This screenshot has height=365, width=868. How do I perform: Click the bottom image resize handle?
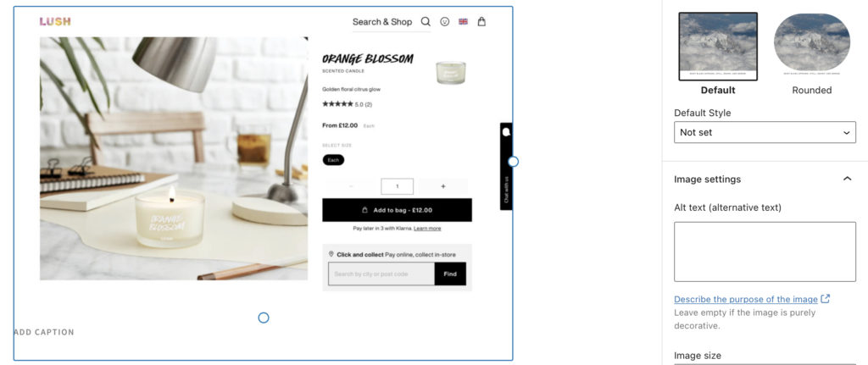(264, 318)
